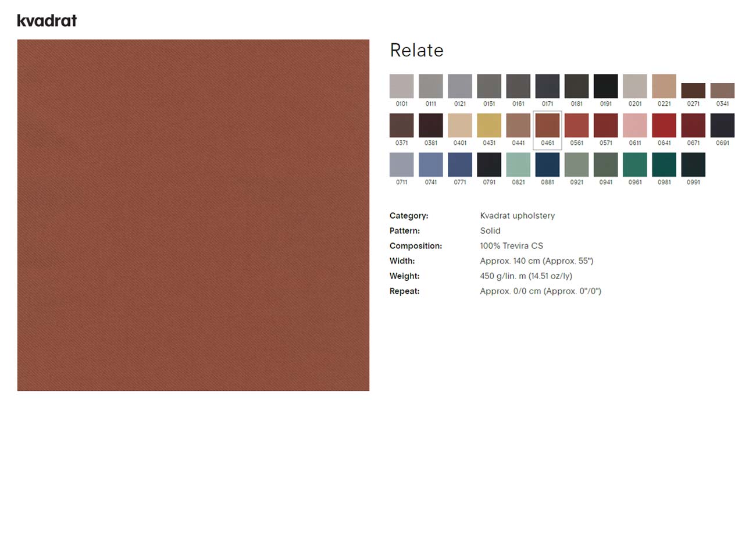Select the sage 0921 swatch
The height and width of the screenshot is (535, 756).
point(576,165)
